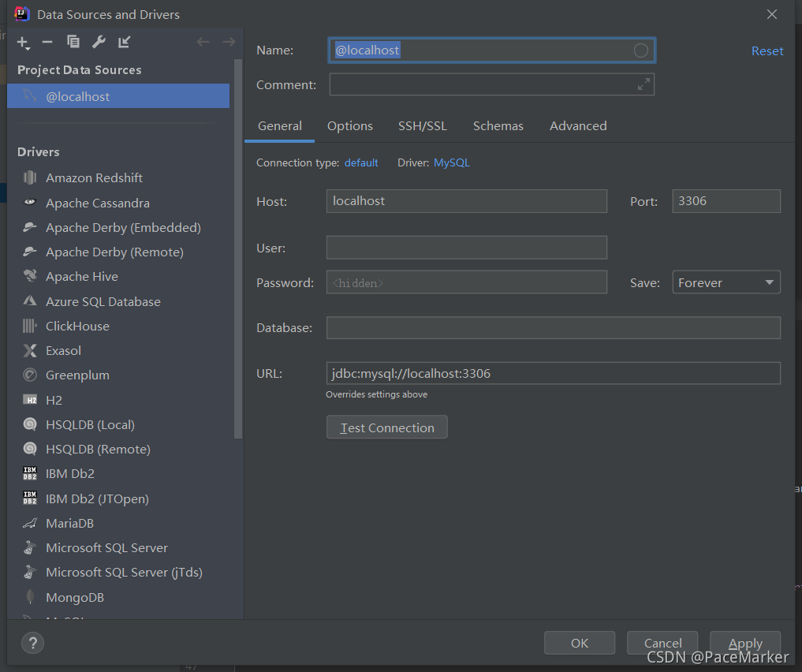Click the Amazon Redshift driver icon
802x672 pixels.
[x=30, y=177]
